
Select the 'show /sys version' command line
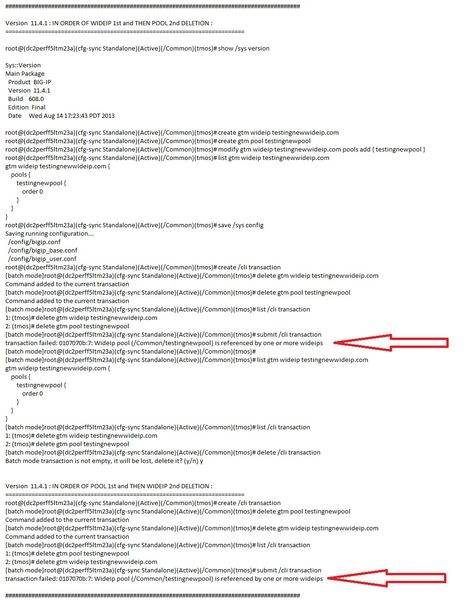coord(137,48)
